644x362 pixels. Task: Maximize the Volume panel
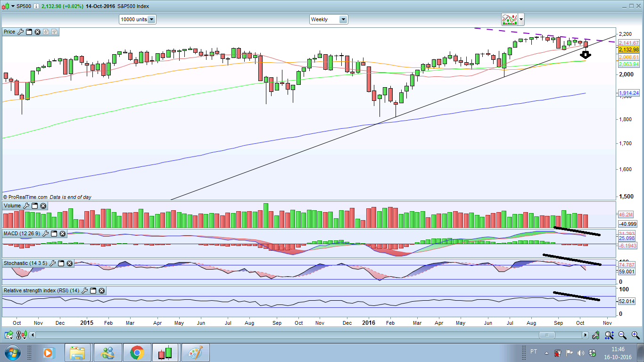(35, 206)
